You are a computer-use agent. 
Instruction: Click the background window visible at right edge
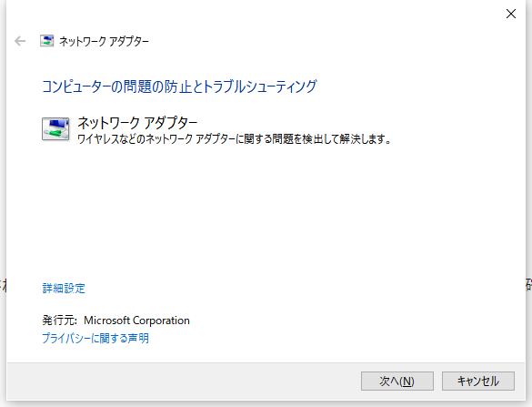click(529, 285)
